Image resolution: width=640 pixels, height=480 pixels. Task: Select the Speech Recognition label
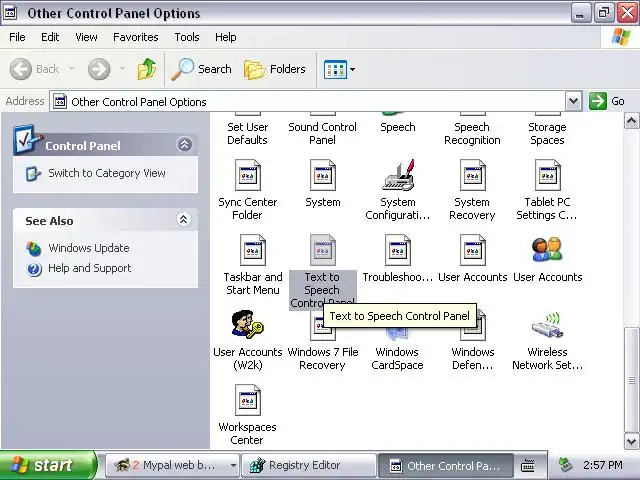click(x=472, y=133)
